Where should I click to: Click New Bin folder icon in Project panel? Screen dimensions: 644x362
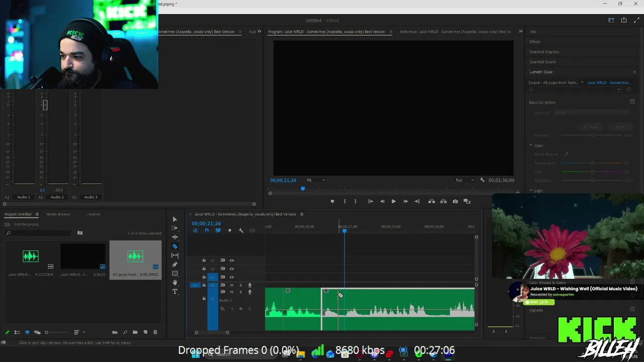click(135, 332)
